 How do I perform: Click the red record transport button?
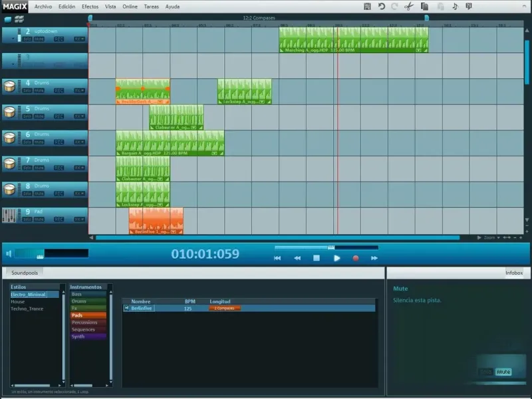[356, 258]
